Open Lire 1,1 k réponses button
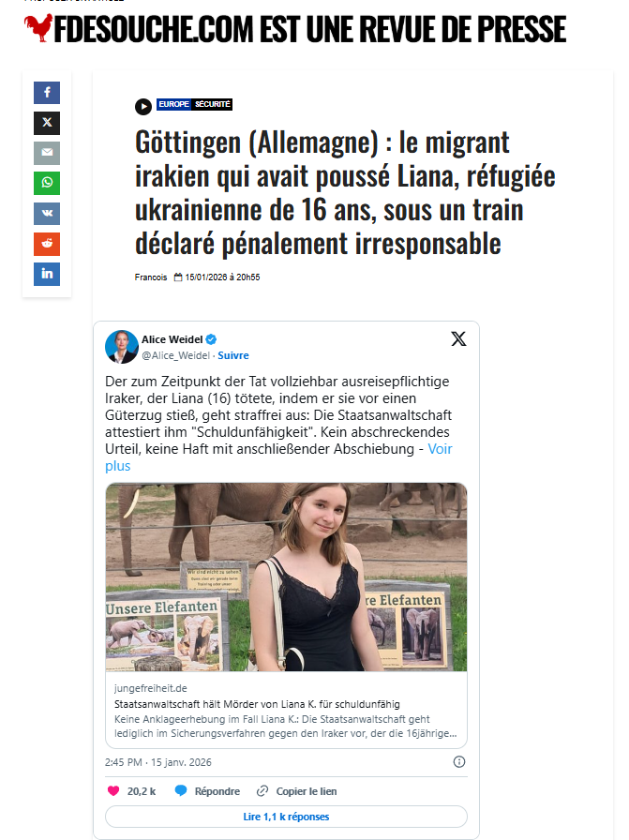This screenshot has height=840, width=629. pyautogui.click(x=286, y=817)
